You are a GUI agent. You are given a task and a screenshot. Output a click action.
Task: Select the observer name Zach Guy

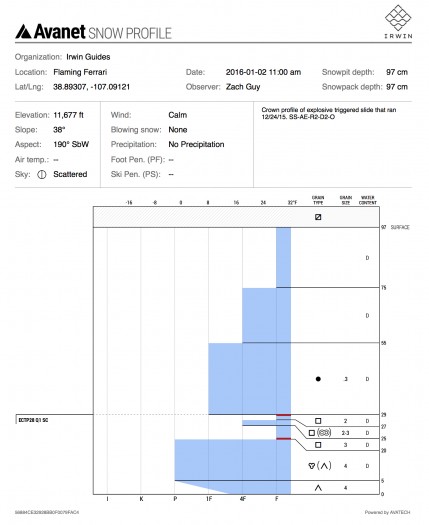tap(243, 87)
